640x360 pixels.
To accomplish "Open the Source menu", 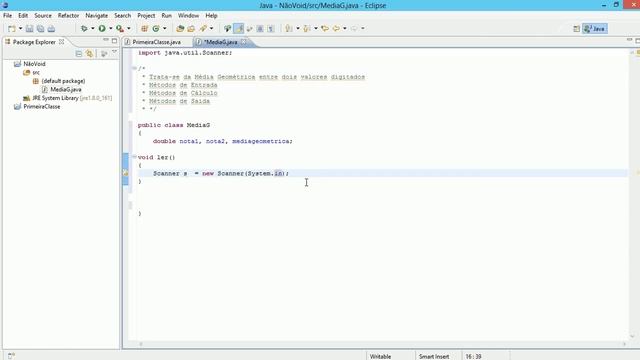I will point(43,16).
